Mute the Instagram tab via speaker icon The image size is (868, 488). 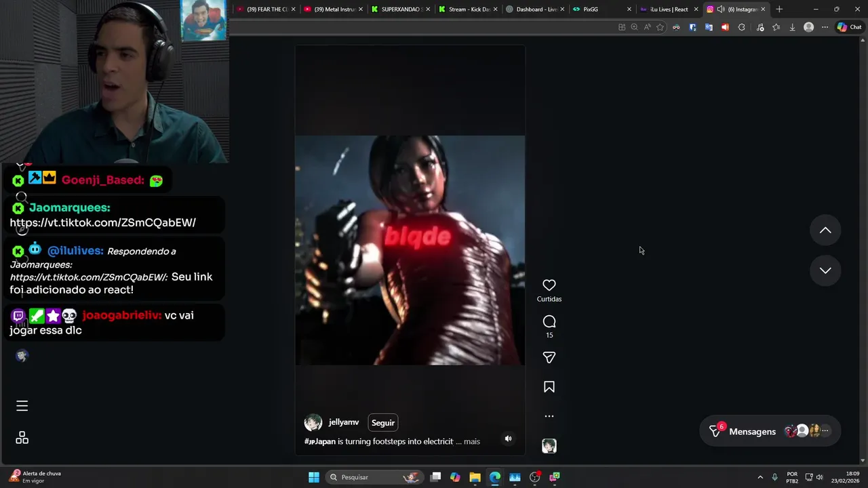(721, 9)
